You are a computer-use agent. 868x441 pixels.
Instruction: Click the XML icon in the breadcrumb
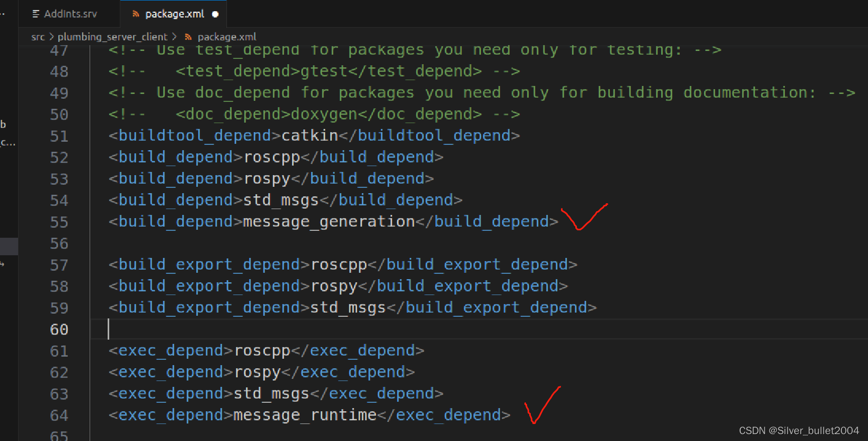[x=188, y=37]
